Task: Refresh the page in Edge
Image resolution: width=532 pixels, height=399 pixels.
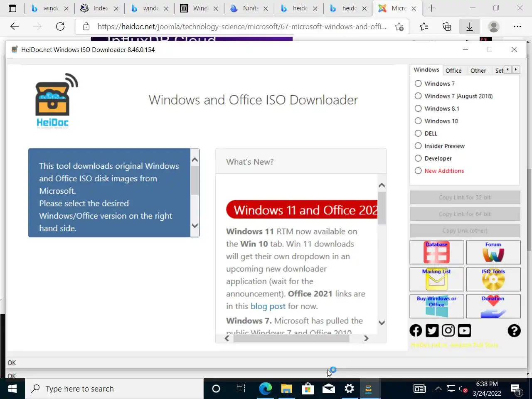Action: click(60, 27)
